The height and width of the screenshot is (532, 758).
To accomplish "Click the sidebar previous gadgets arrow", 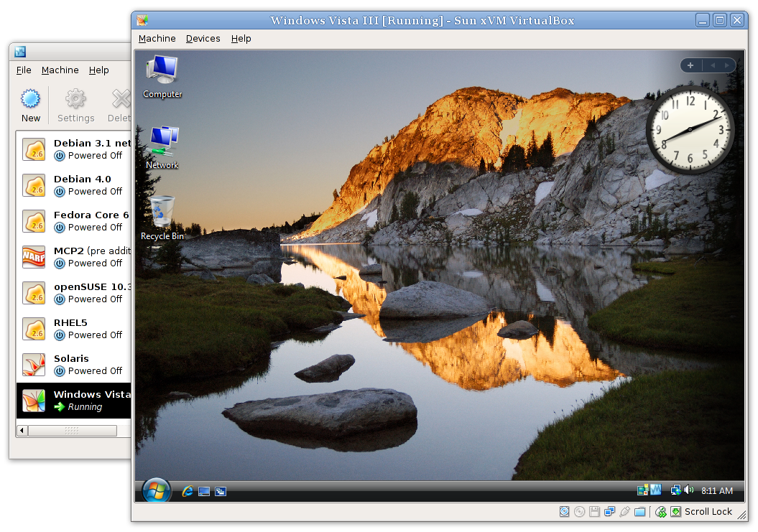I will [x=713, y=65].
